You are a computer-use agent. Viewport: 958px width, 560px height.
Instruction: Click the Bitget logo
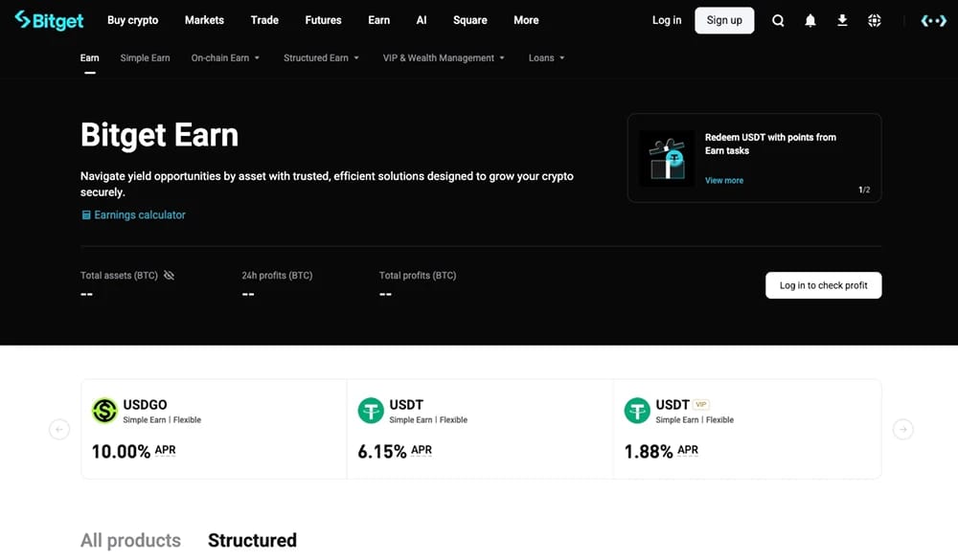[x=49, y=20]
